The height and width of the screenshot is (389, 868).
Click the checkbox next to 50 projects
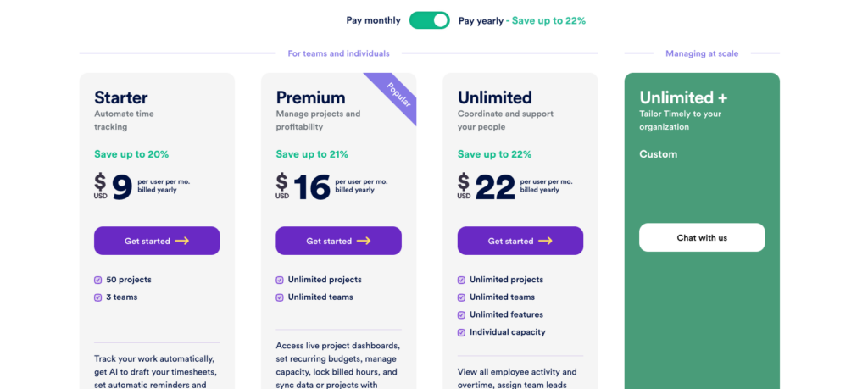click(98, 280)
